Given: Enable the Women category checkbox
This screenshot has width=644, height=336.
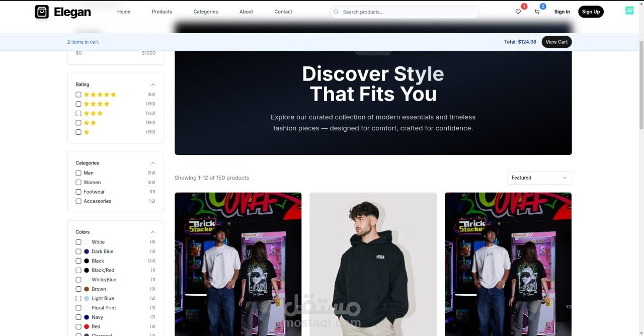Looking at the screenshot, I should [x=78, y=183].
